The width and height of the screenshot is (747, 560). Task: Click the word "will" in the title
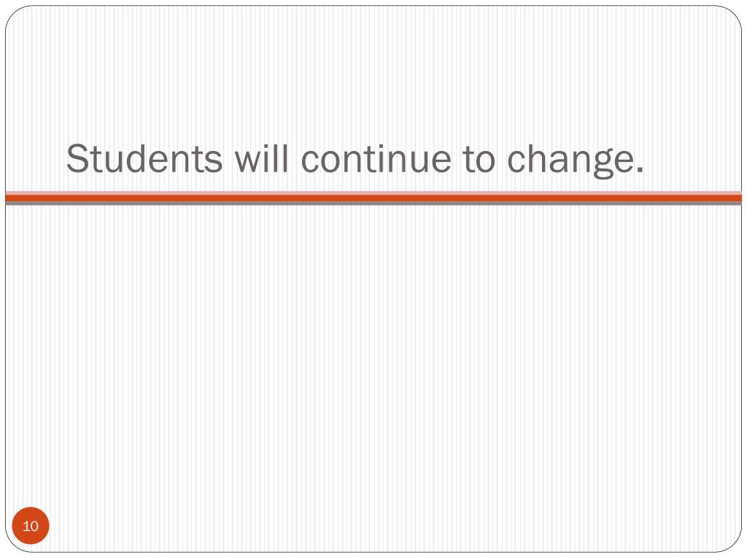pos(262,158)
